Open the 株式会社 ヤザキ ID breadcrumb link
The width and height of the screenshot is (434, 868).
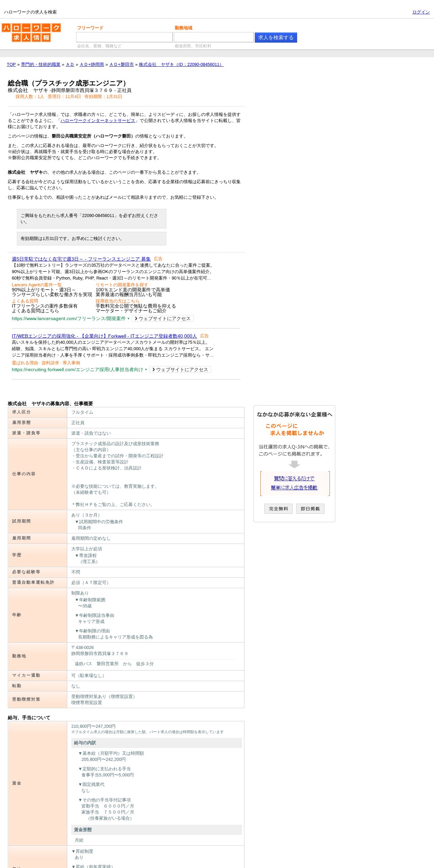point(181,65)
